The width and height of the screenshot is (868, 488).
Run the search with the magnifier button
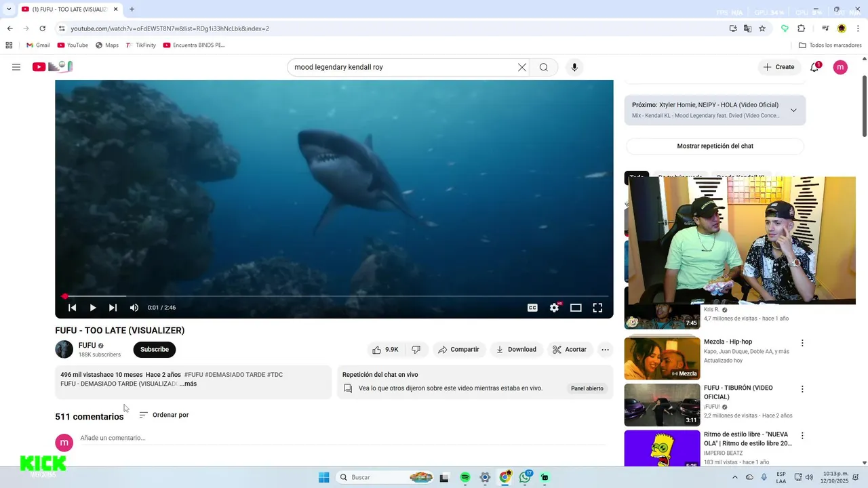544,67
